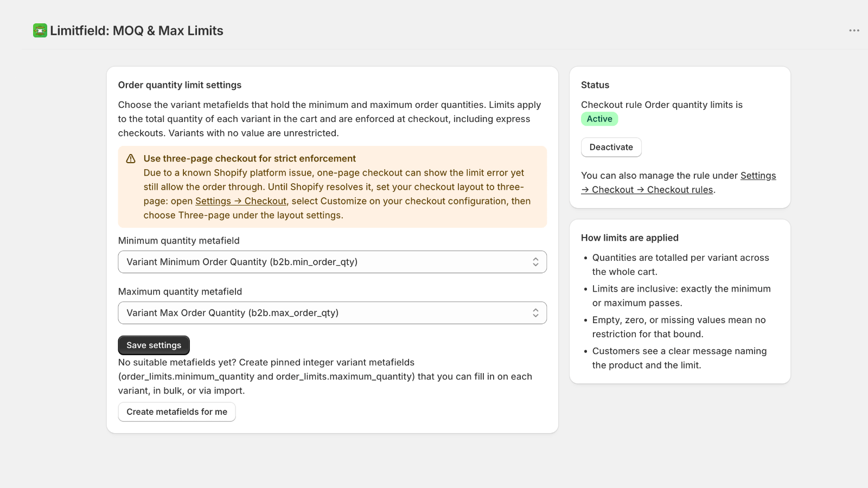The image size is (868, 488).
Task: Click bullet 'Customers see a clear message' text
Action: [680, 358]
